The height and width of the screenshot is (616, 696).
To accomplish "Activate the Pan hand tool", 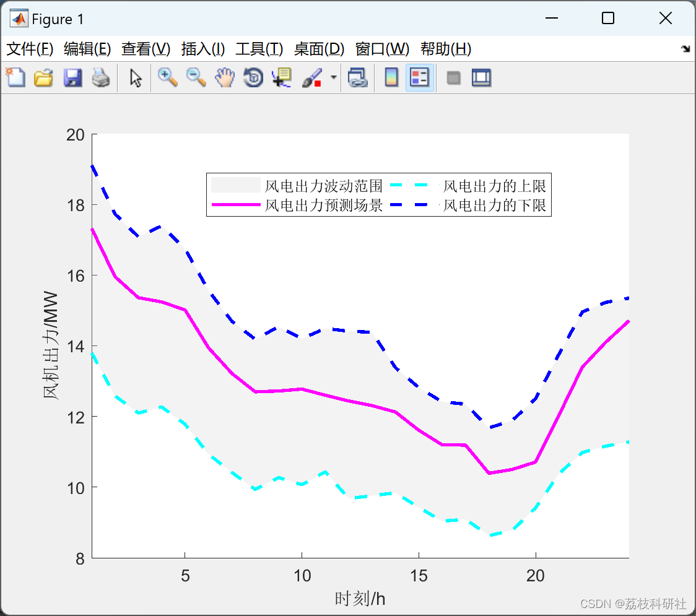I will [x=225, y=78].
